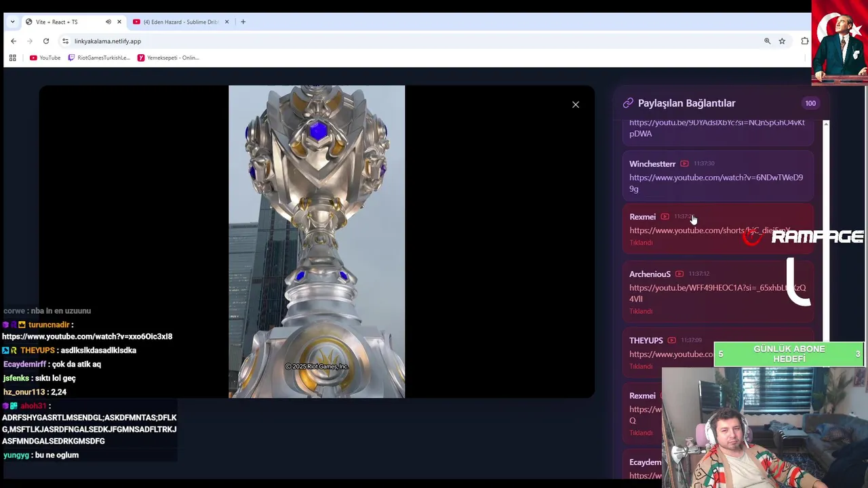Open turuncnadir's YouTube link in chat overlay
Image resolution: width=868 pixels, height=488 pixels.
(x=87, y=336)
